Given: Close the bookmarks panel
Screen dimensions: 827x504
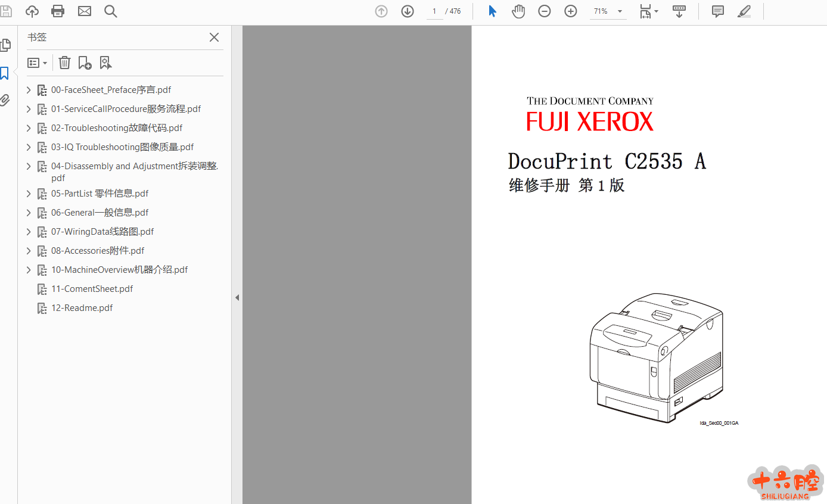Looking at the screenshot, I should pos(214,38).
